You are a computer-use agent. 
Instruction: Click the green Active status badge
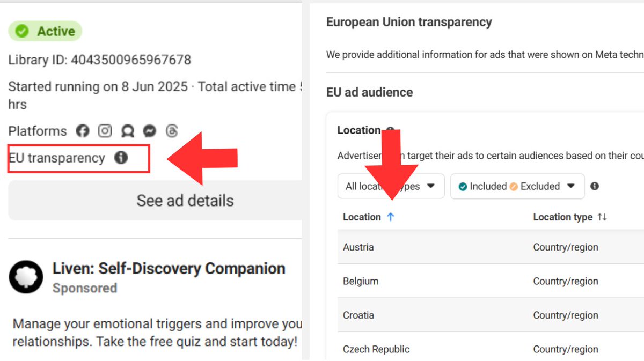[x=45, y=32]
